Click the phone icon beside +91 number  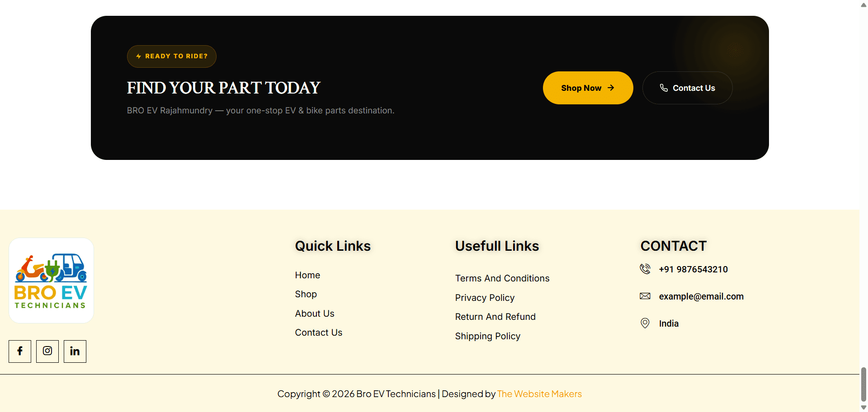[x=645, y=269]
